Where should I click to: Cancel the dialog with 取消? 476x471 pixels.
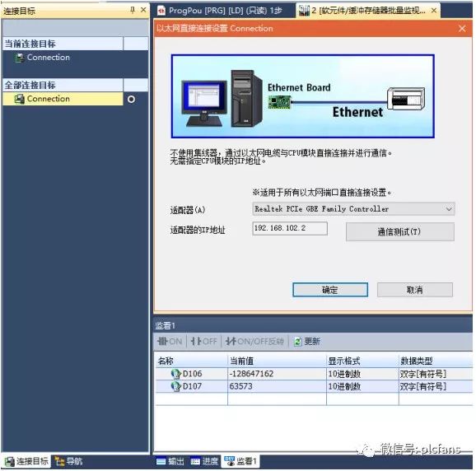point(415,290)
